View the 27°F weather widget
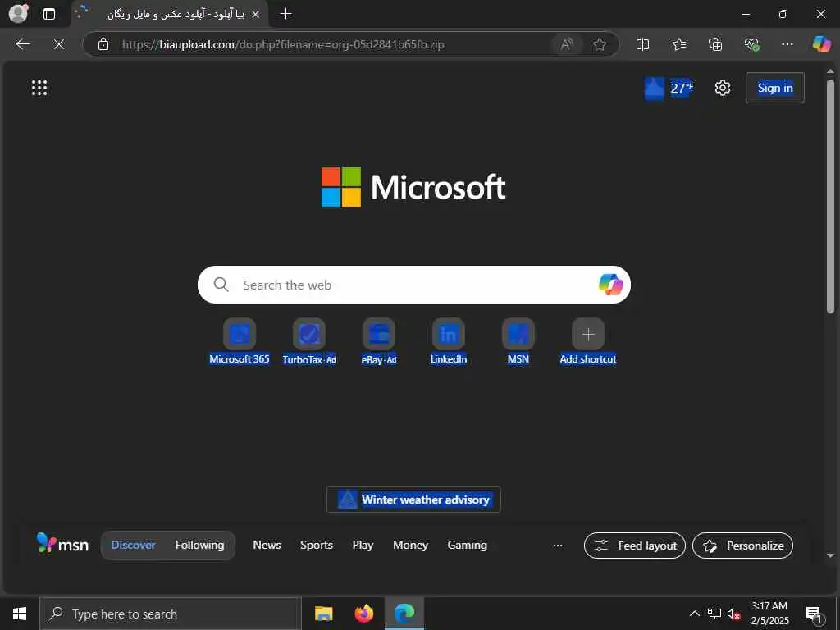The height and width of the screenshot is (630, 840). tap(669, 88)
